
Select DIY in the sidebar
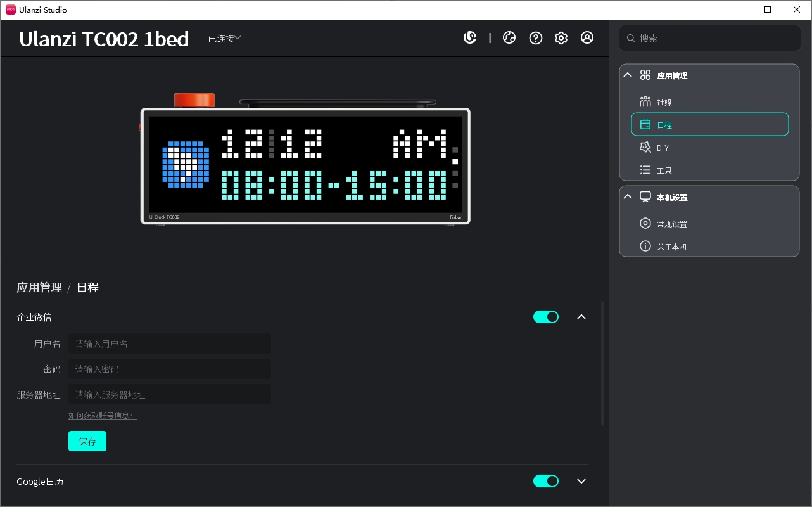point(710,147)
